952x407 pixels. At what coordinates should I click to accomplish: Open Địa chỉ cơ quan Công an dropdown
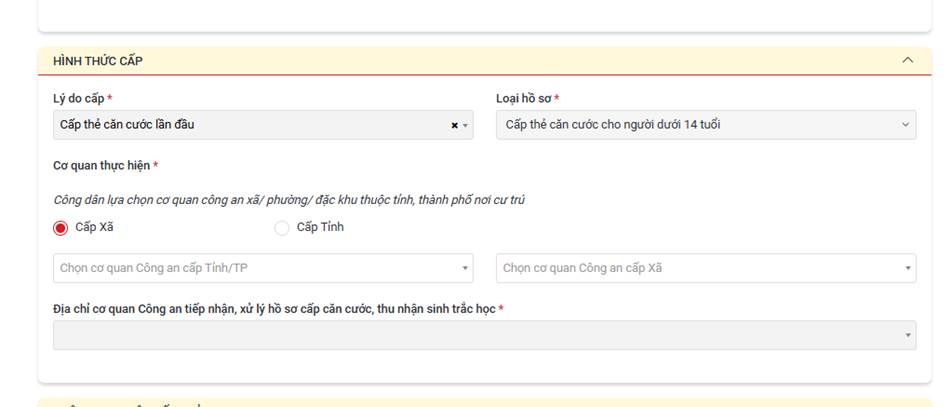click(484, 335)
